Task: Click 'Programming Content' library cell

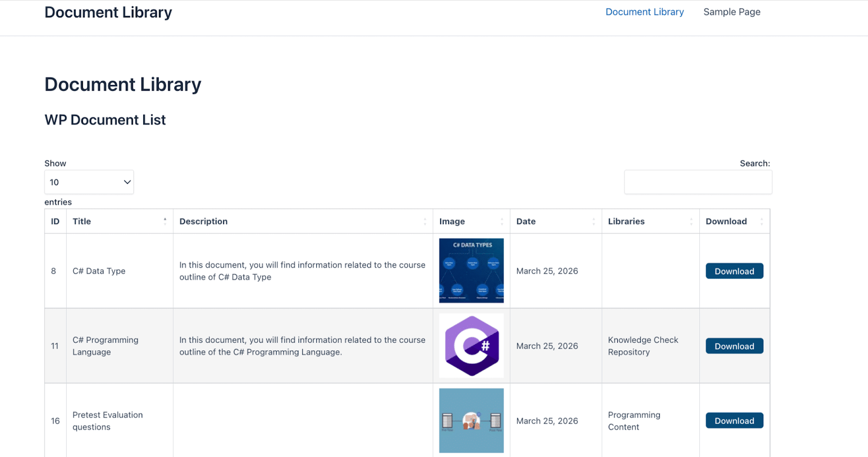Action: [x=650, y=421]
